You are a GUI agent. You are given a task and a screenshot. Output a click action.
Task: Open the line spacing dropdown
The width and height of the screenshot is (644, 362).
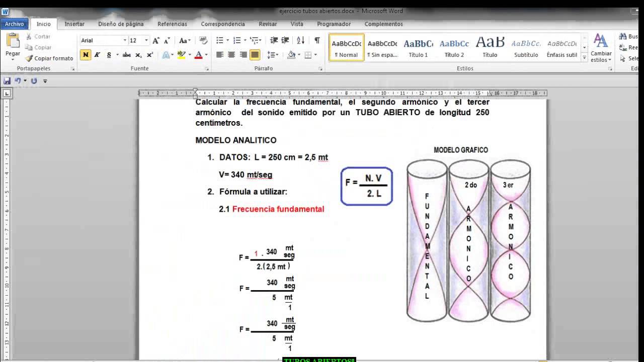[273, 55]
